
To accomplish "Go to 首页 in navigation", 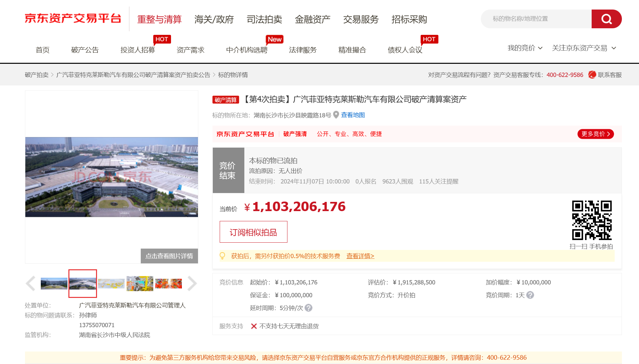I will tap(43, 50).
